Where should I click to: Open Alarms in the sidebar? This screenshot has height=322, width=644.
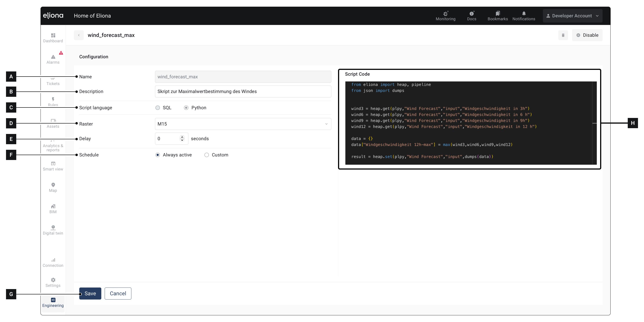[x=53, y=59]
